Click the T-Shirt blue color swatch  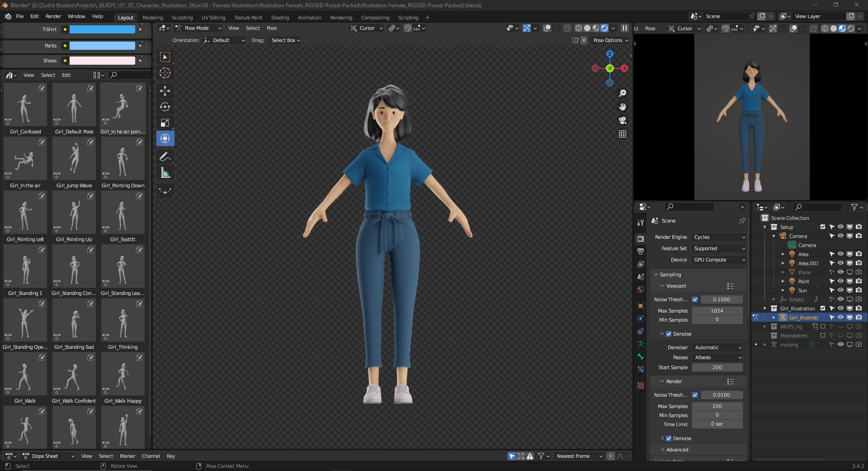(102, 29)
